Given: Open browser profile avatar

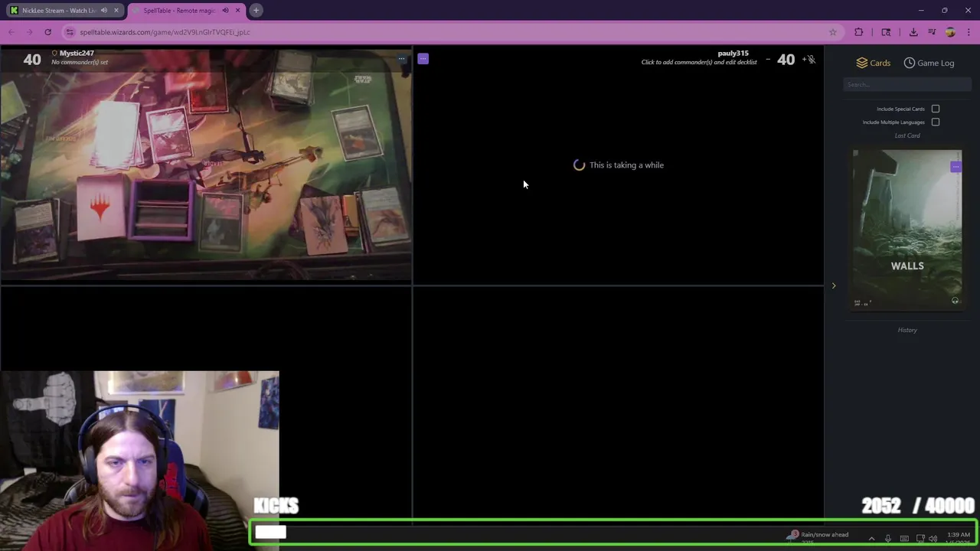Looking at the screenshot, I should pyautogui.click(x=950, y=32).
